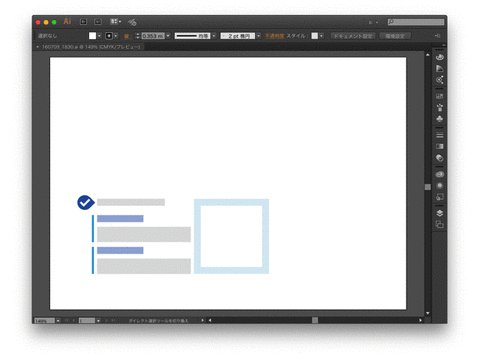This screenshot has height=360, width=480.
Task: Click the horizontal scrollbar thumb
Action: tap(315, 320)
